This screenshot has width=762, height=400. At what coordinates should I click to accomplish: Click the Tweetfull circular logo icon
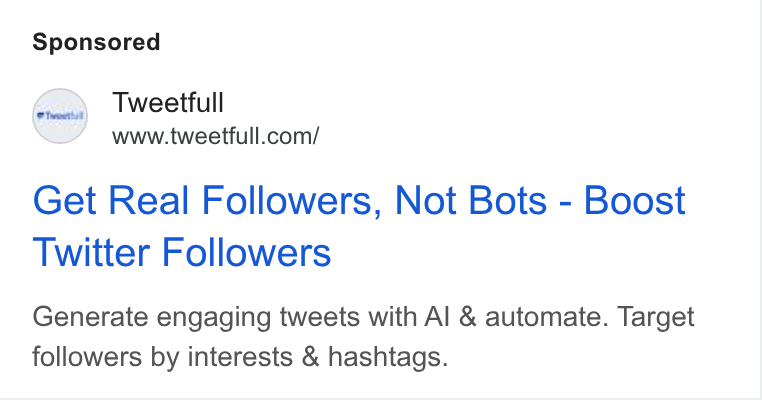tap(60, 116)
